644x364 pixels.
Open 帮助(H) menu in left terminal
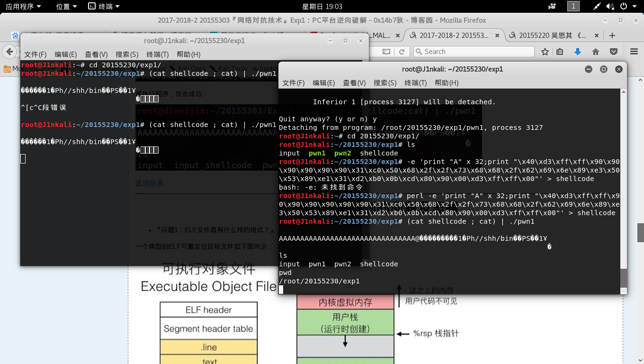(x=188, y=55)
